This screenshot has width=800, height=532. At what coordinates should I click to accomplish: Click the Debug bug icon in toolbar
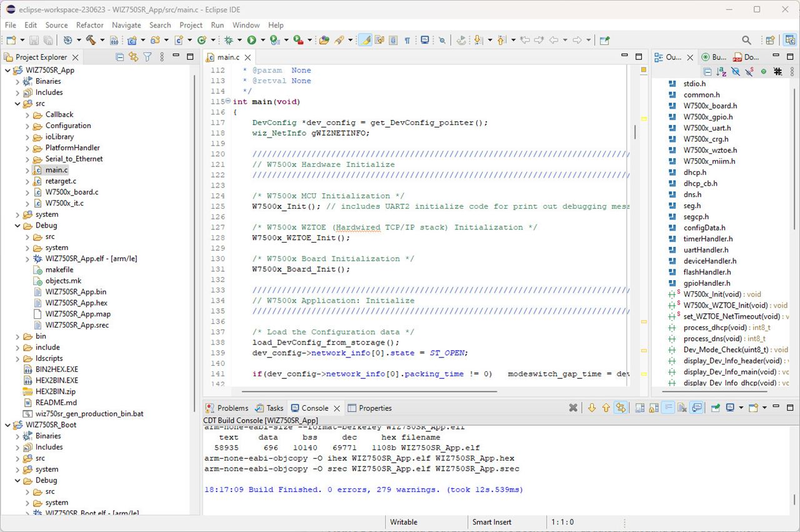pyautogui.click(x=229, y=40)
